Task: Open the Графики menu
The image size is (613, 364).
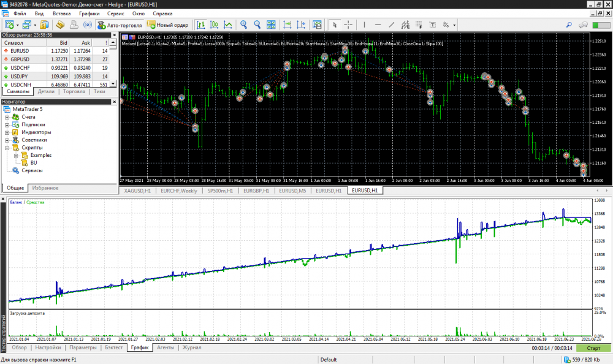Action: (x=89, y=13)
